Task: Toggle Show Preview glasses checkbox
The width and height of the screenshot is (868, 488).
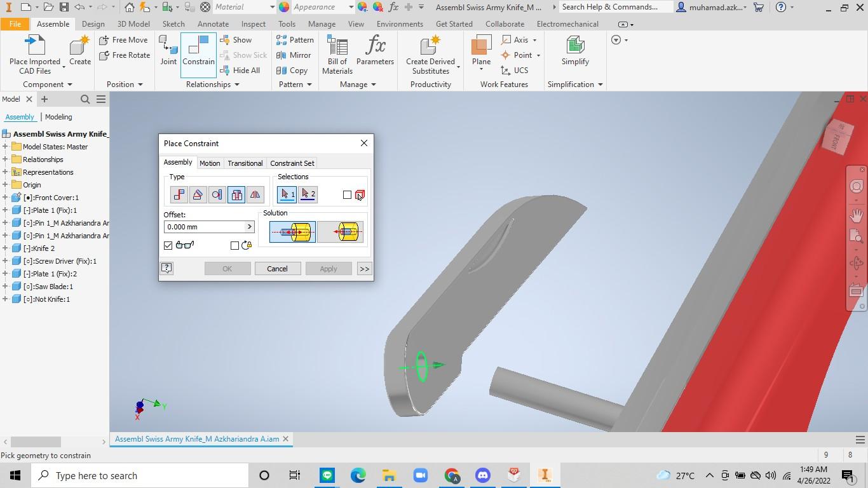Action: [168, 245]
